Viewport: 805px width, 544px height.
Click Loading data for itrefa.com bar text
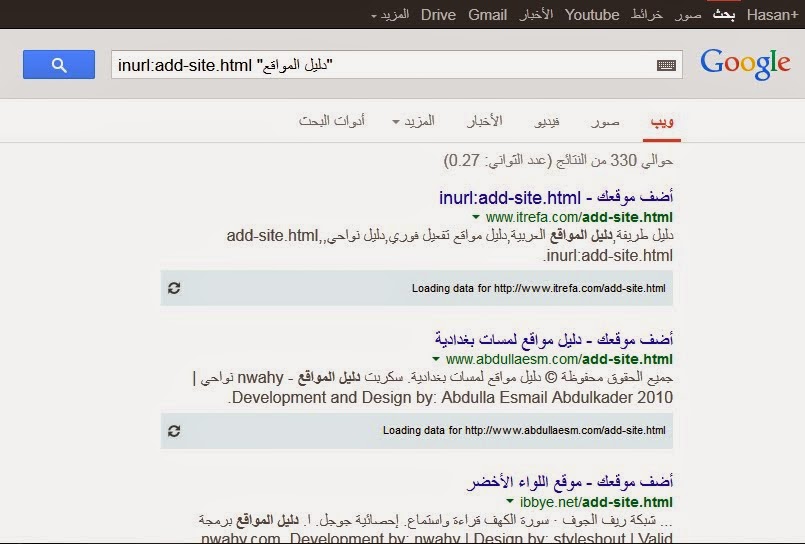[x=539, y=288]
